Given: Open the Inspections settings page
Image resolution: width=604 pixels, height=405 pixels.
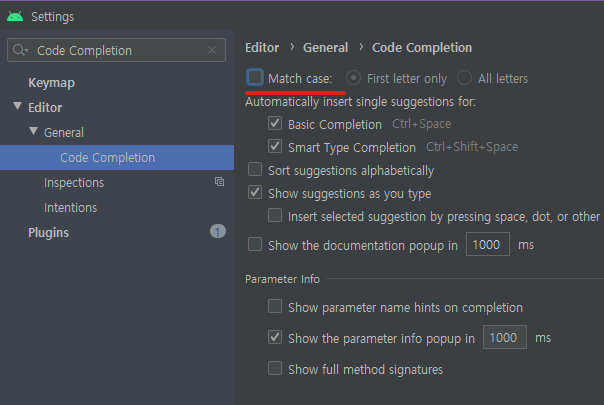Looking at the screenshot, I should coord(74,183).
